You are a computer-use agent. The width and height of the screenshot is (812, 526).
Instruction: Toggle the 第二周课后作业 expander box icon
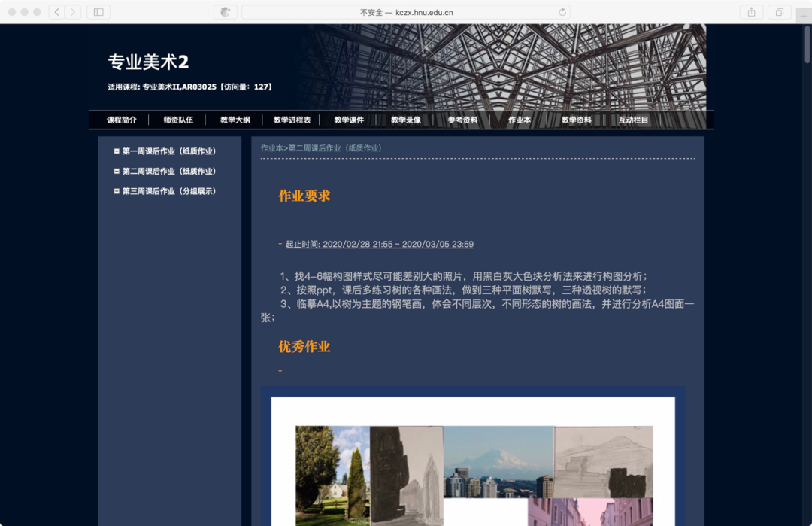pyautogui.click(x=117, y=172)
